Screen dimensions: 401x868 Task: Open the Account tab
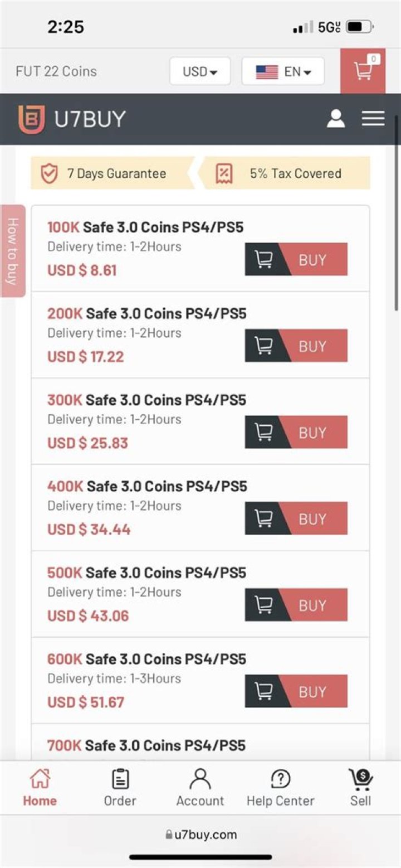pyautogui.click(x=200, y=787)
